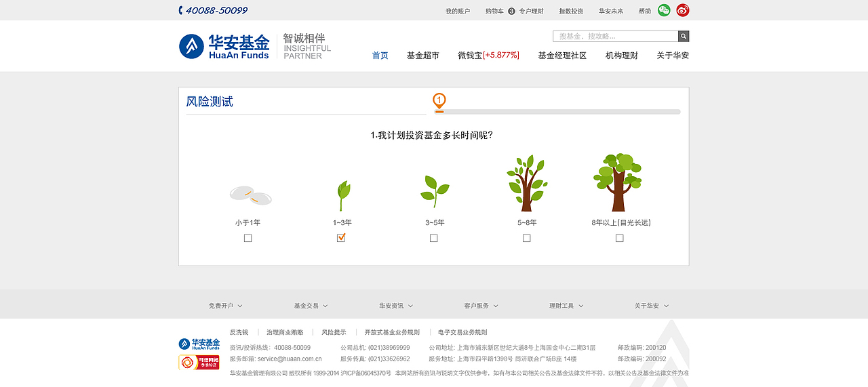Open 基金经理社区 navigation item

click(x=562, y=56)
